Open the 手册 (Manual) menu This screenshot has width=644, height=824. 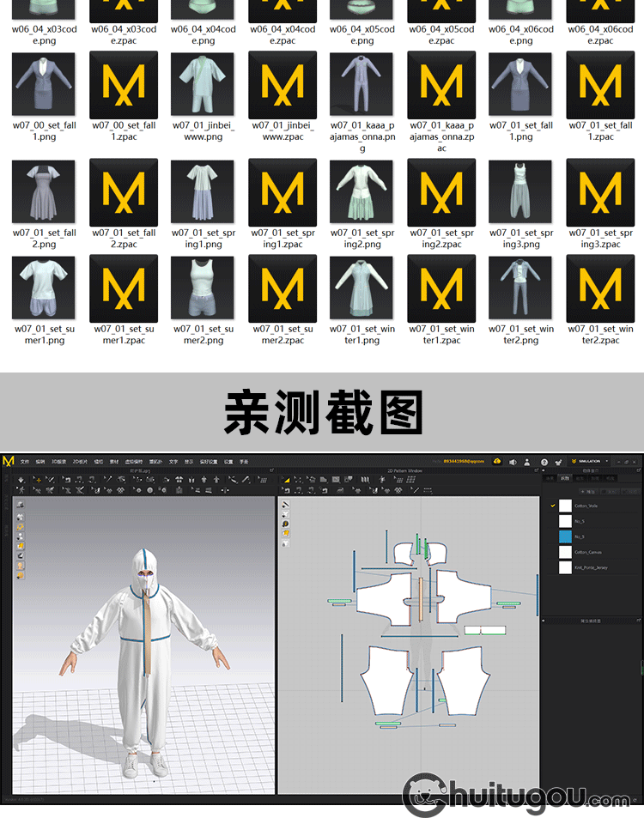point(244,462)
